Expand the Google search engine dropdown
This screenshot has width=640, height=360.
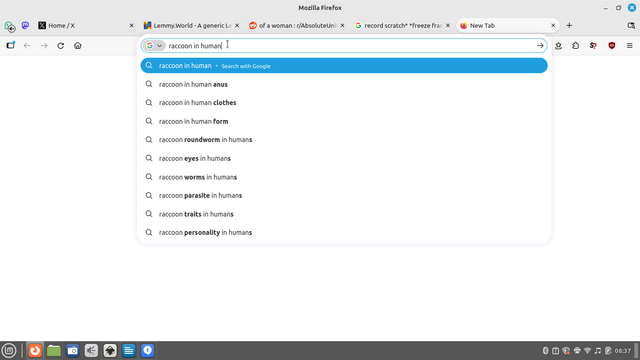point(155,46)
